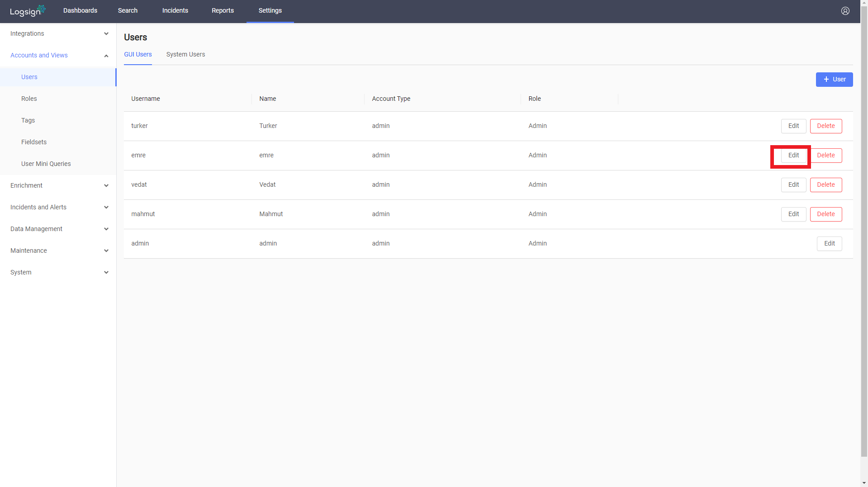Select the turker username cell
This screenshot has height=487, width=868.
pyautogui.click(x=139, y=126)
